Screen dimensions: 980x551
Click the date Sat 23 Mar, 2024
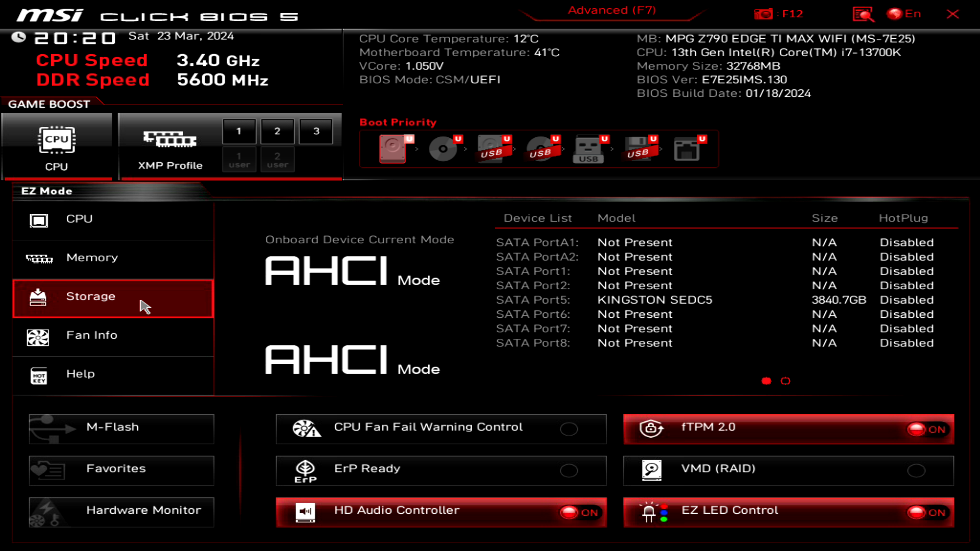181,36
